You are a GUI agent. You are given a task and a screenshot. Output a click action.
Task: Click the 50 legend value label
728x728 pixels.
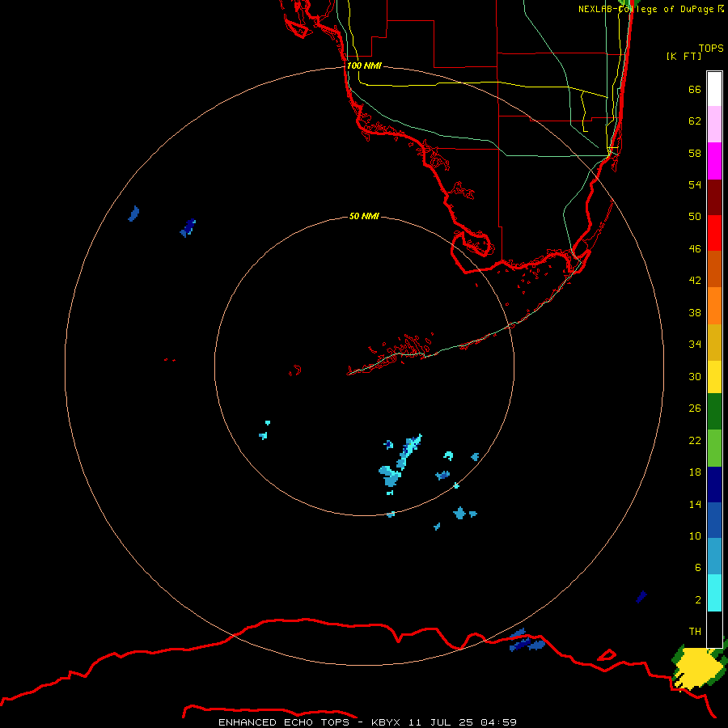(x=695, y=216)
